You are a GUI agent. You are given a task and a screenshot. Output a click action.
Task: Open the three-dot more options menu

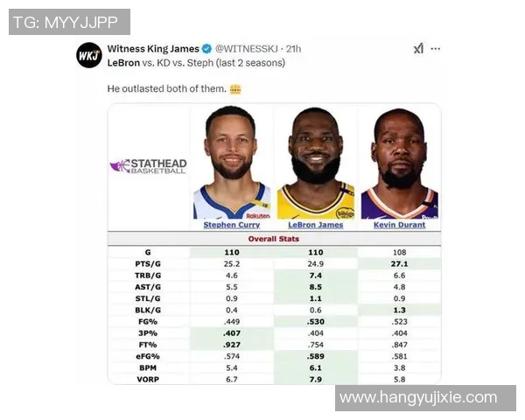point(436,49)
